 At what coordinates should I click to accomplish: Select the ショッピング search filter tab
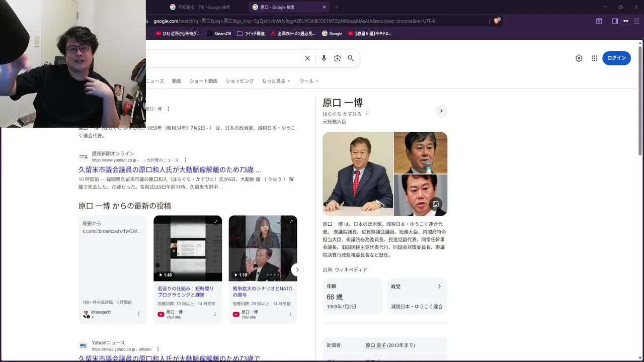(x=239, y=81)
